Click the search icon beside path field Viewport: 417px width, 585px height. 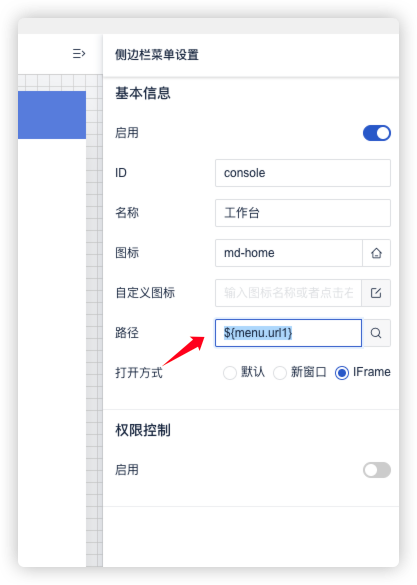[x=376, y=333]
